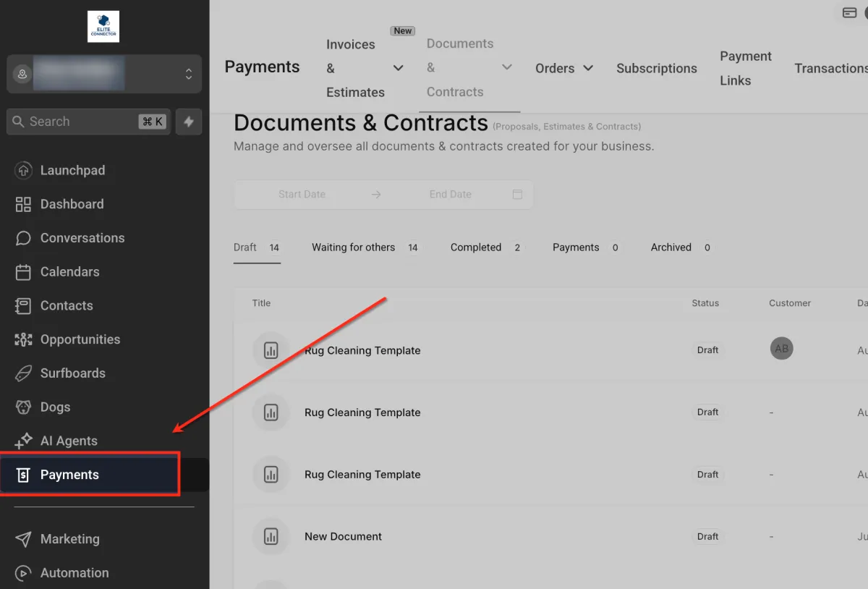This screenshot has width=868, height=589.
Task: Select Contacts in the sidebar
Action: (67, 305)
